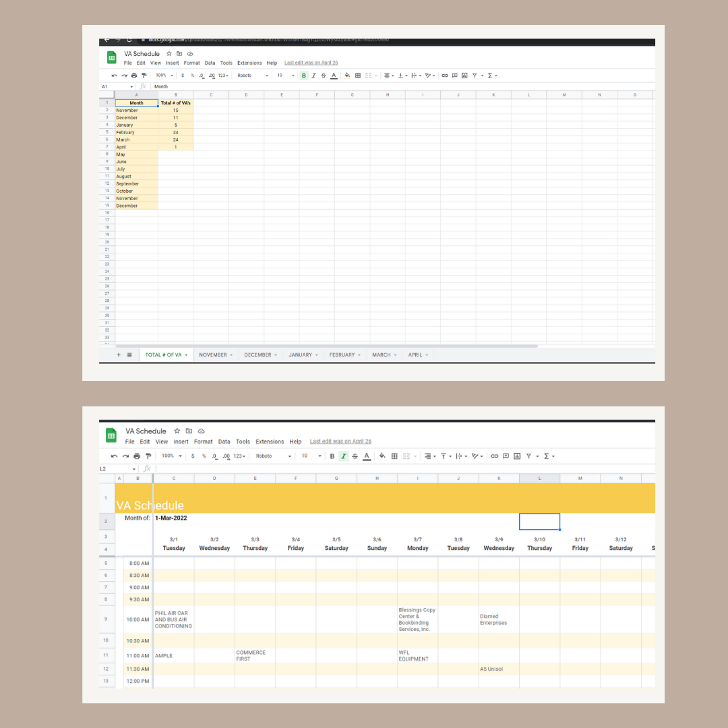Switch to the NOVEMBER sheet tab
The height and width of the screenshot is (728, 728).
[216, 355]
